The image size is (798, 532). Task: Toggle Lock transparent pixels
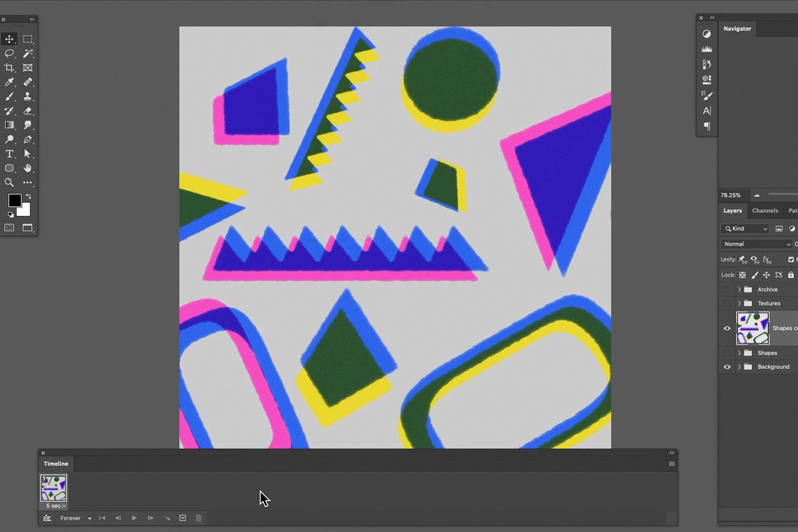coord(743,275)
